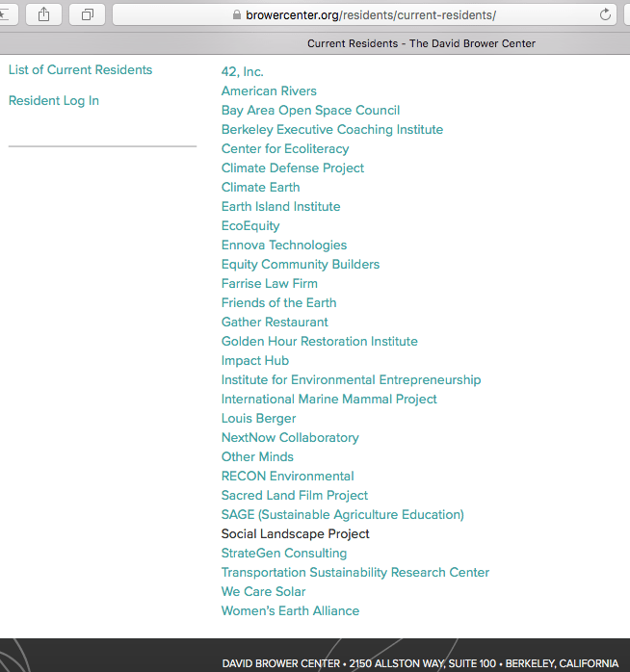Open Bay Area Open Space Council link
The width and height of the screenshot is (630, 672).
310,111
